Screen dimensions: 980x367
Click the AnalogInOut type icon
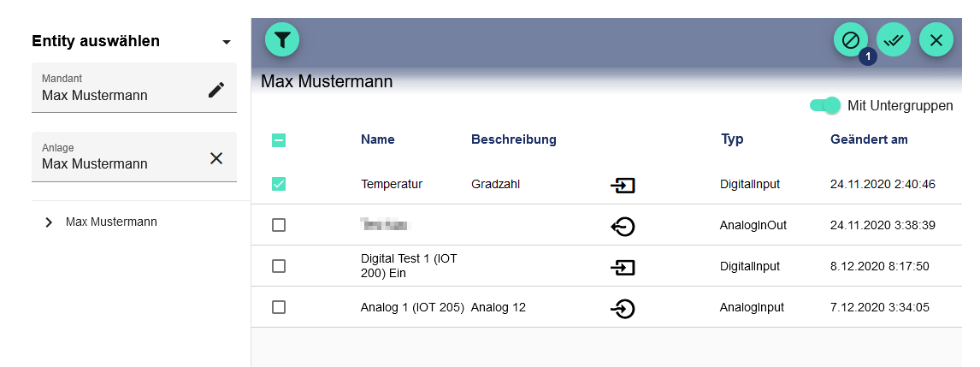pos(623,226)
